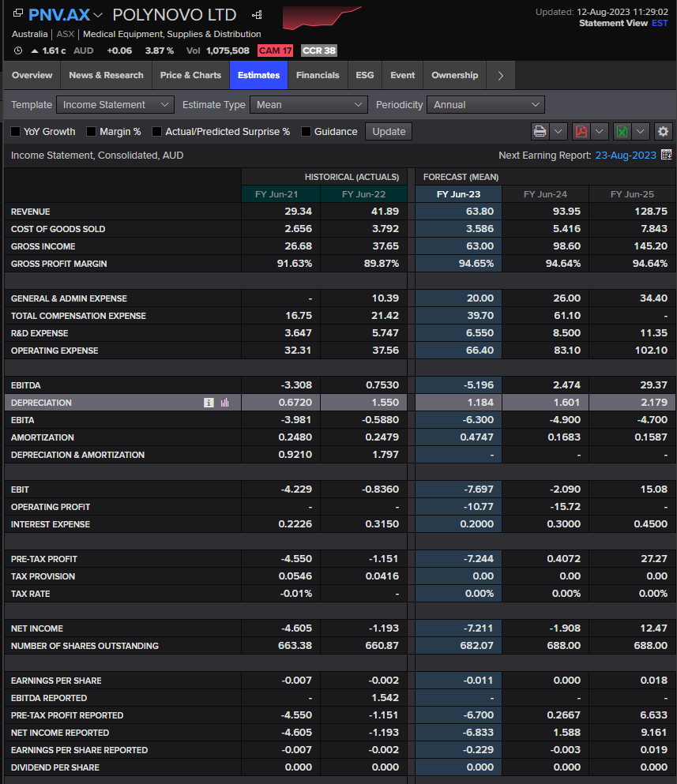Open Price & Charts tab
The image size is (677, 784).
click(190, 76)
